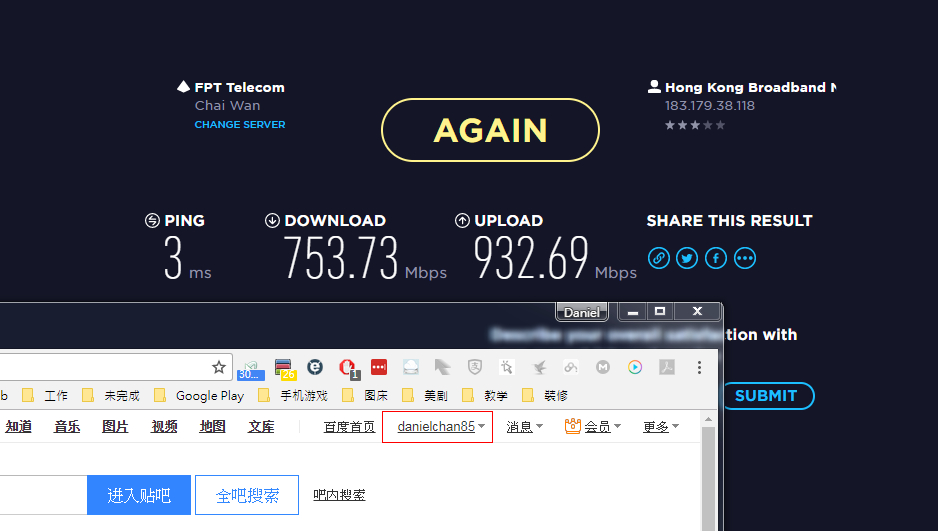Open the 手机游戏 bookmark folder
This screenshot has height=531, width=938.
(x=293, y=396)
